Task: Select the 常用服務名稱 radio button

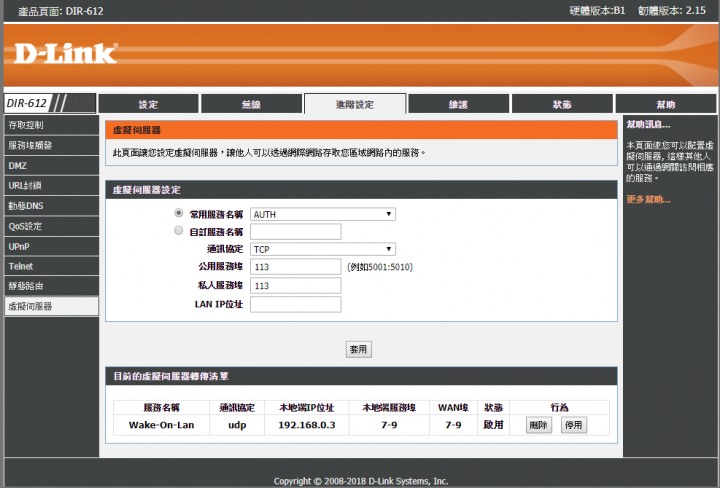Action: click(x=179, y=213)
